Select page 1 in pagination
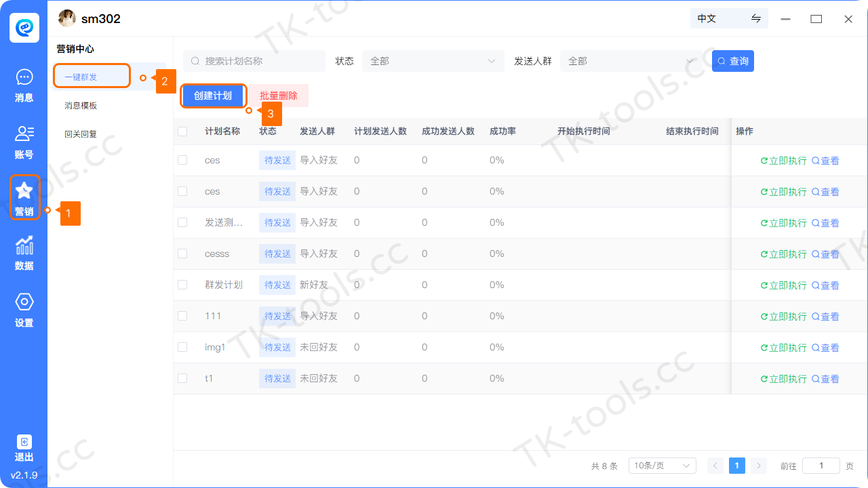 [x=737, y=466]
